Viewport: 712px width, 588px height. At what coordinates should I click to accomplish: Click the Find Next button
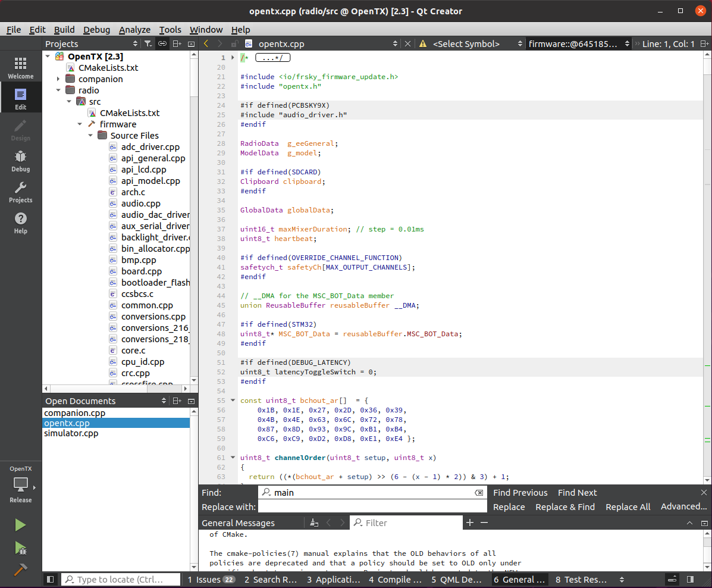coord(577,493)
